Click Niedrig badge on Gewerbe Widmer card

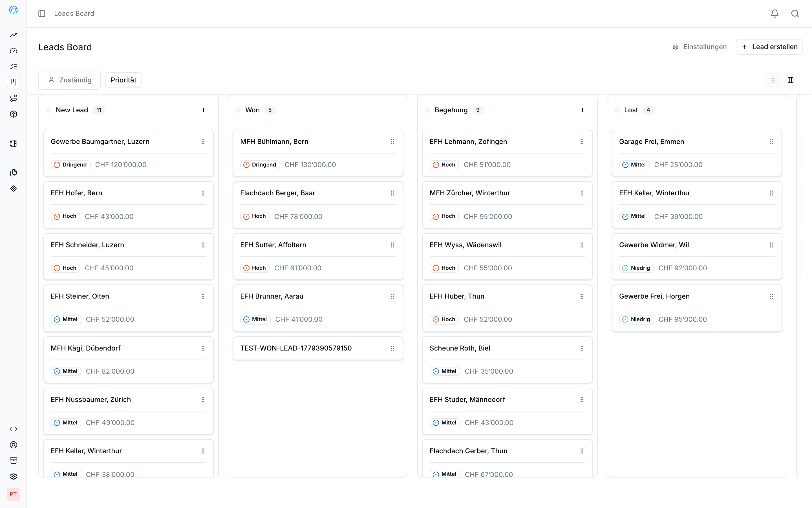click(636, 268)
